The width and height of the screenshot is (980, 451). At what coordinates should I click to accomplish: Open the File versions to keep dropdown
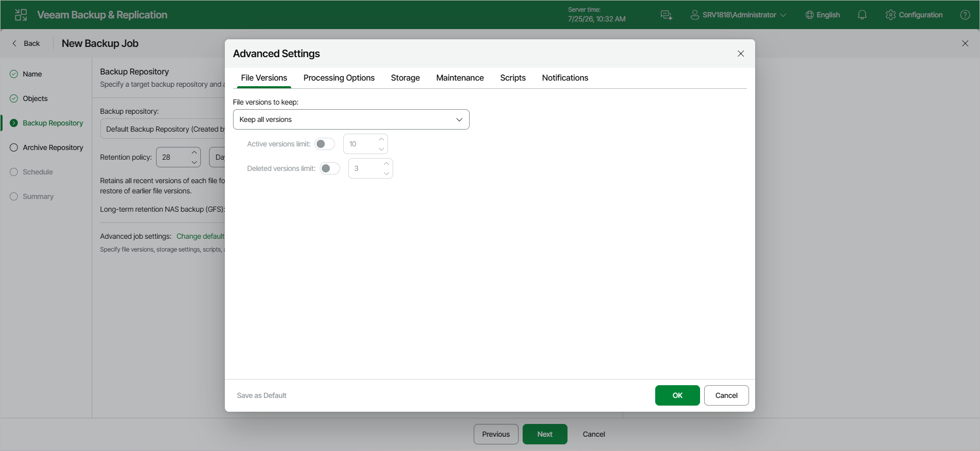pos(351,119)
